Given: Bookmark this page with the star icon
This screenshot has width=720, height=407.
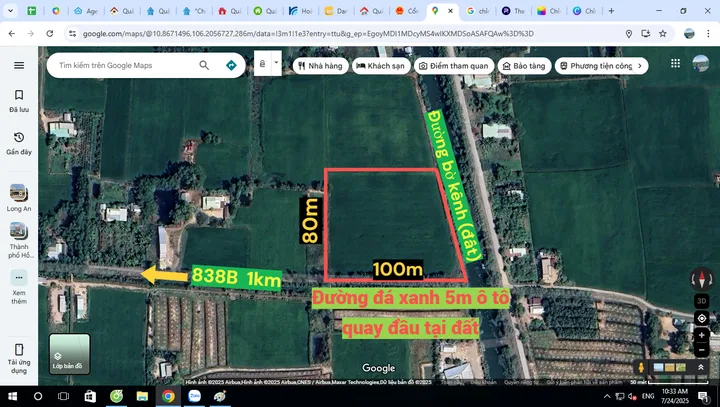Looking at the screenshot, I should [x=663, y=34].
